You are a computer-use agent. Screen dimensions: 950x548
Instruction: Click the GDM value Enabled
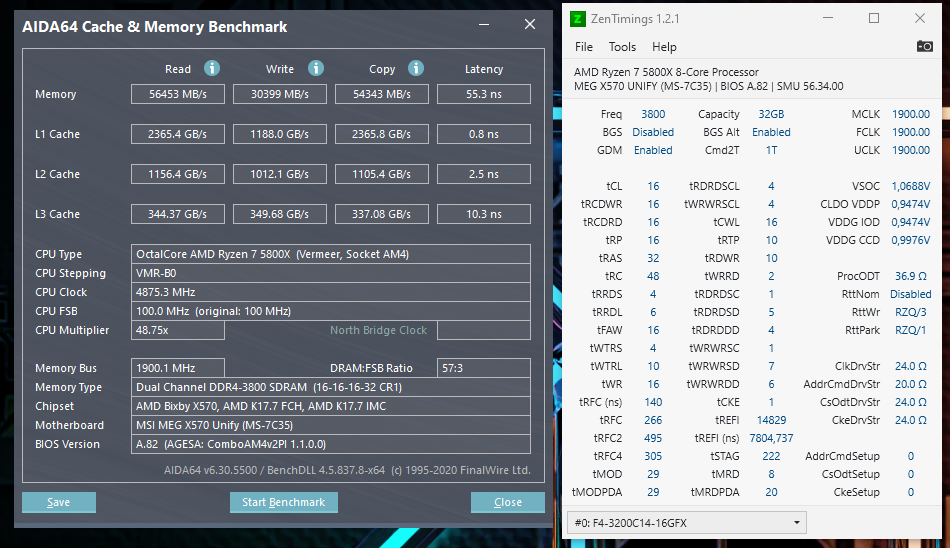tap(653, 150)
